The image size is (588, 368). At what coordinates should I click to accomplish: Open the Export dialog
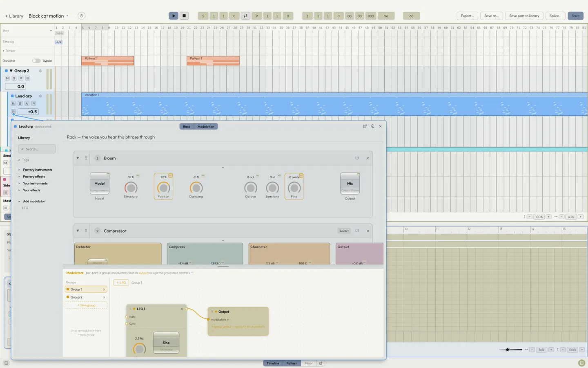click(x=467, y=16)
